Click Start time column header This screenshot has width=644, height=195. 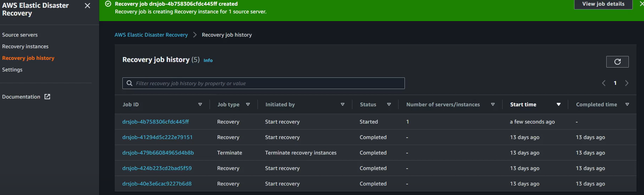point(523,104)
